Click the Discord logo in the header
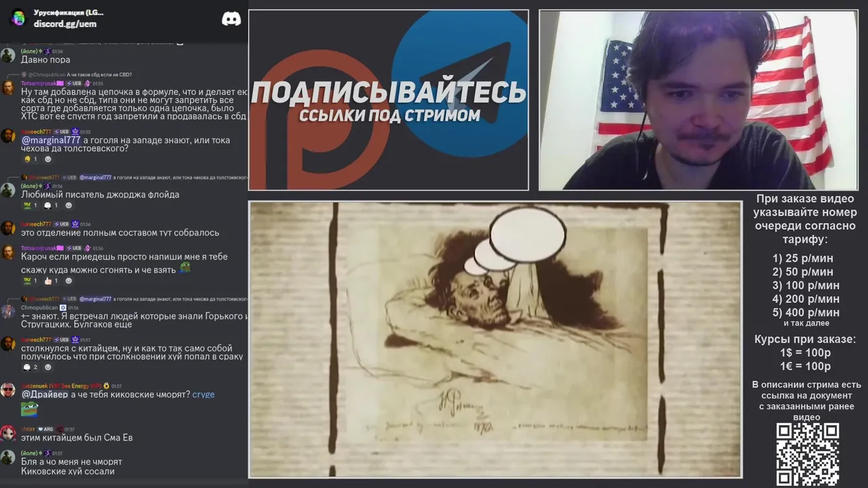Image resolution: width=868 pixels, height=488 pixels. (231, 19)
